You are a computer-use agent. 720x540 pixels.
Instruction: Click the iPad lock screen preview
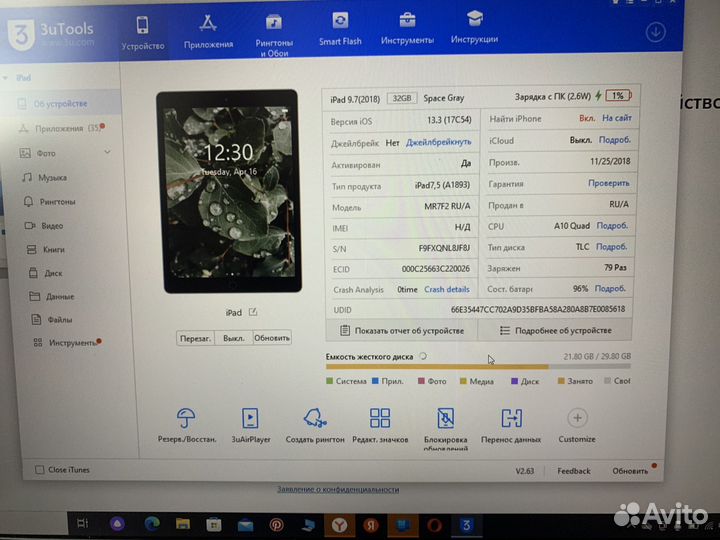click(229, 191)
